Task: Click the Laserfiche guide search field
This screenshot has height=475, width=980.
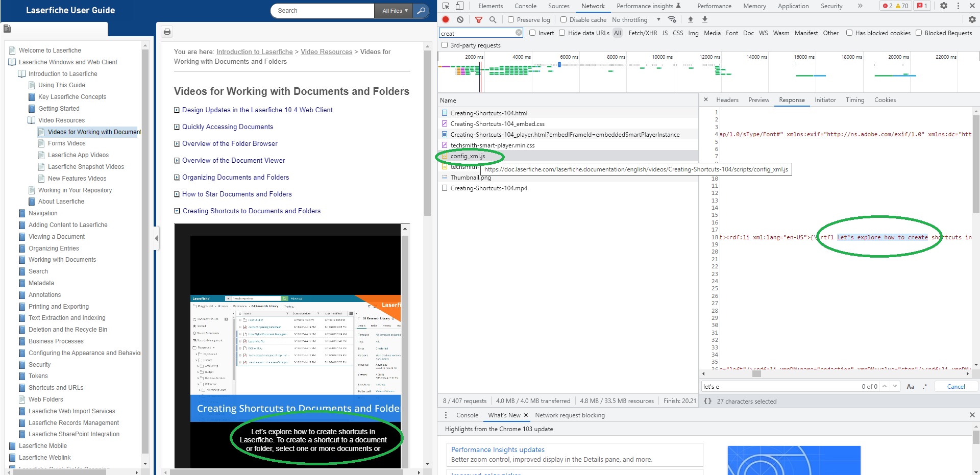Action: pos(323,11)
